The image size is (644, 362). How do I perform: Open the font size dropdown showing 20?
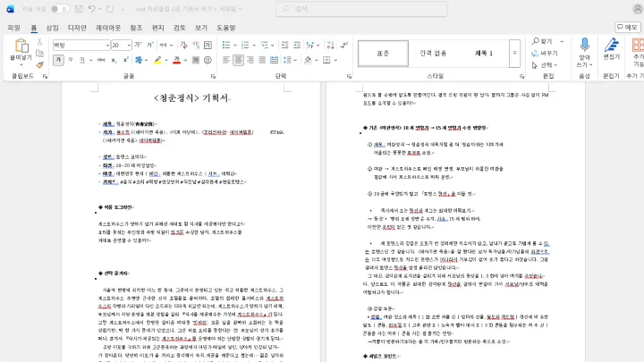(122, 46)
